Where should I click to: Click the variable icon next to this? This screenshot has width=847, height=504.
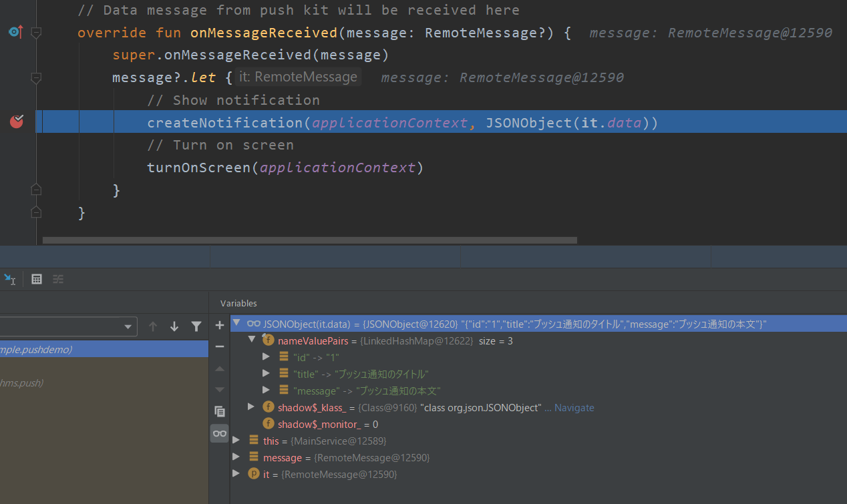point(254,441)
